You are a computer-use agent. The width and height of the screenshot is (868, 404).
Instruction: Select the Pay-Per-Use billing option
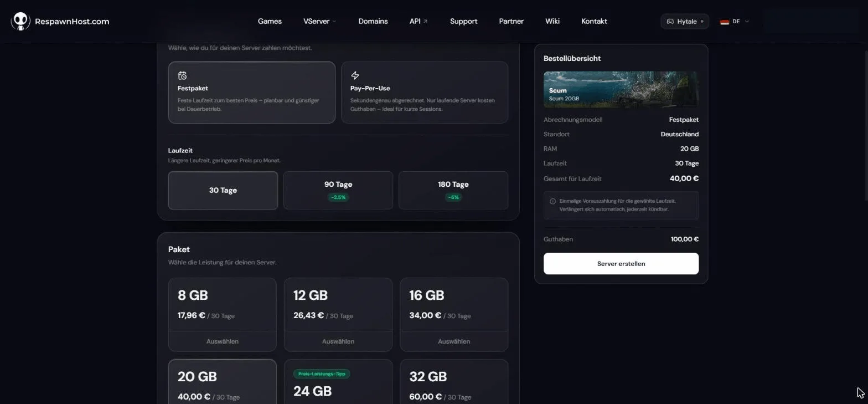(x=425, y=92)
